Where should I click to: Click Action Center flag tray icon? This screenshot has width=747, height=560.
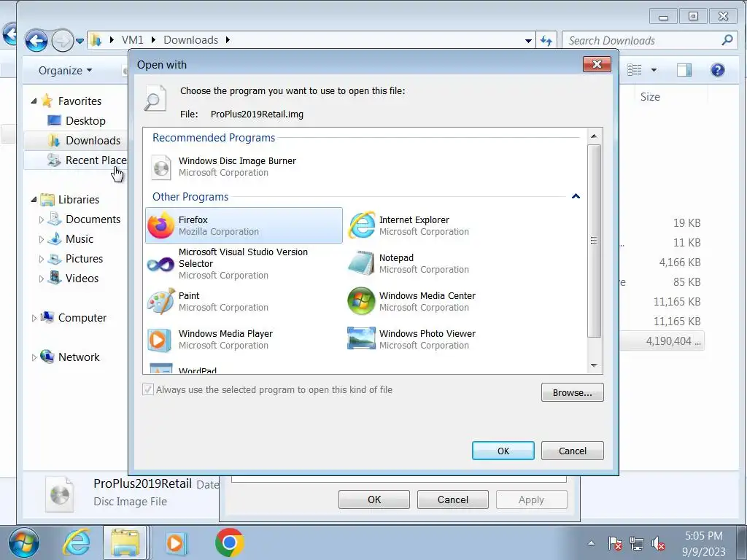(614, 543)
